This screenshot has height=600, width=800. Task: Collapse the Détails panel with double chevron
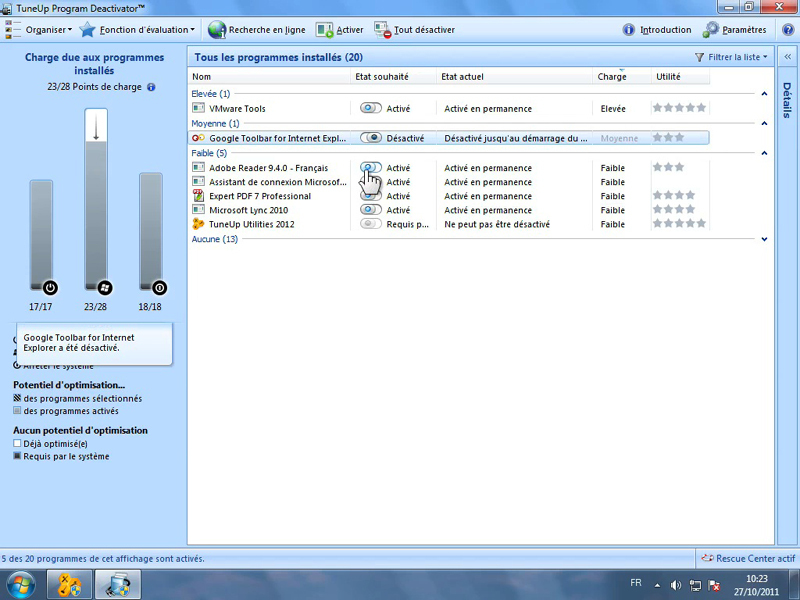(787, 57)
